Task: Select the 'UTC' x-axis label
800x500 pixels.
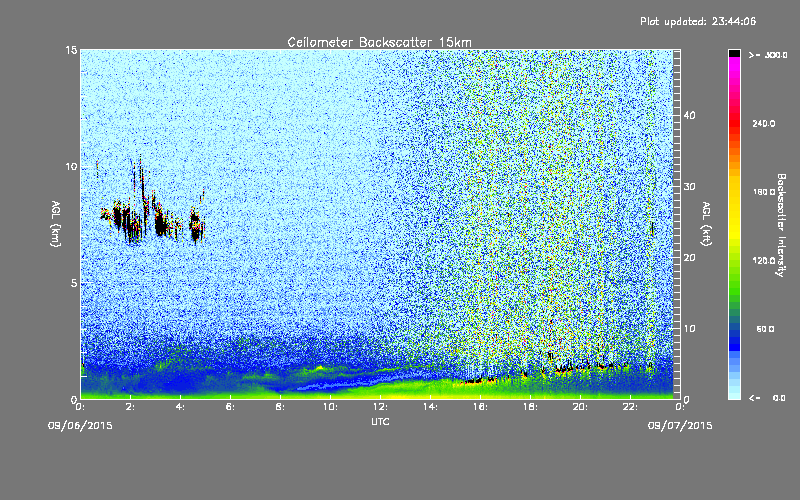Action: [x=380, y=421]
